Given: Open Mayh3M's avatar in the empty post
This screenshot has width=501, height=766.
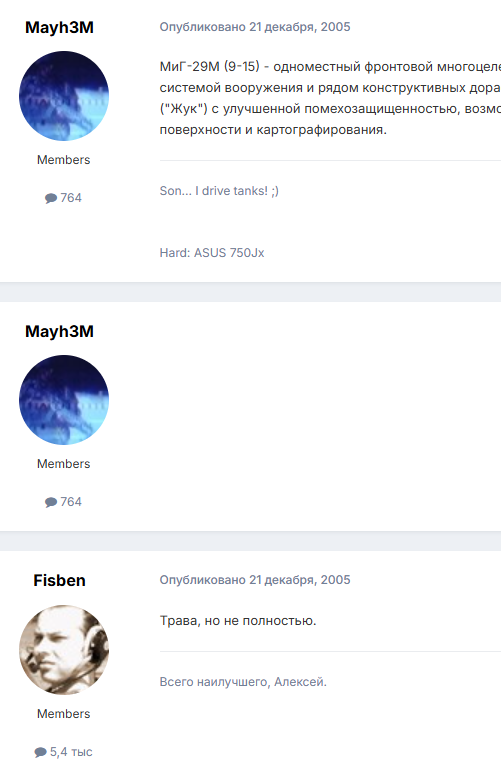Looking at the screenshot, I should click(x=64, y=400).
